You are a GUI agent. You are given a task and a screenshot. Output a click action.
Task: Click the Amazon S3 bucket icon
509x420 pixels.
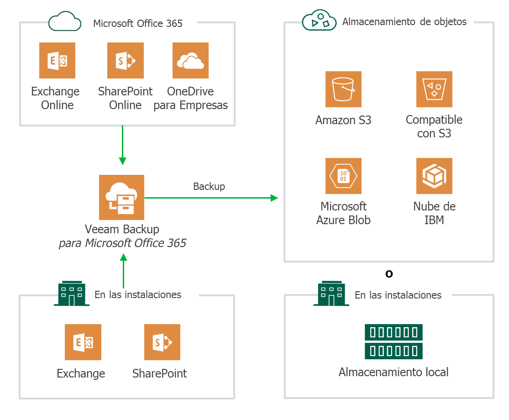pyautogui.click(x=343, y=89)
